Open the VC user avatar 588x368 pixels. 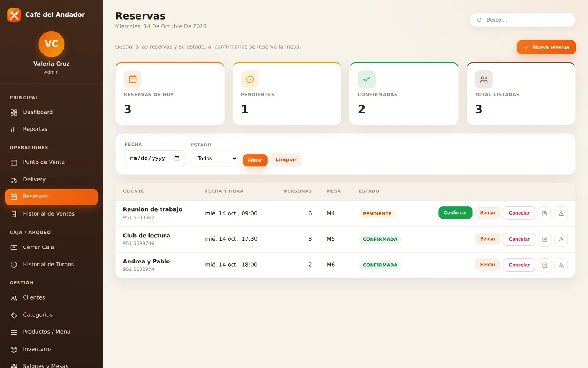click(51, 44)
